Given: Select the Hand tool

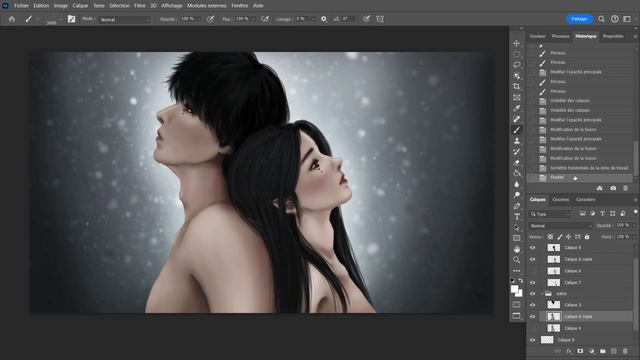Looking at the screenshot, I should point(517,249).
